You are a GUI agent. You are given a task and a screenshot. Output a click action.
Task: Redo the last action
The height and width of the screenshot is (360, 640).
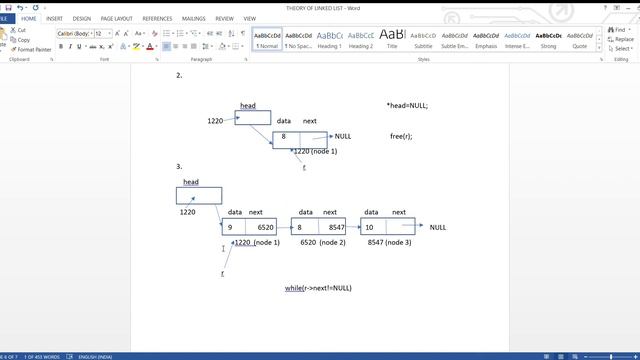point(36,8)
